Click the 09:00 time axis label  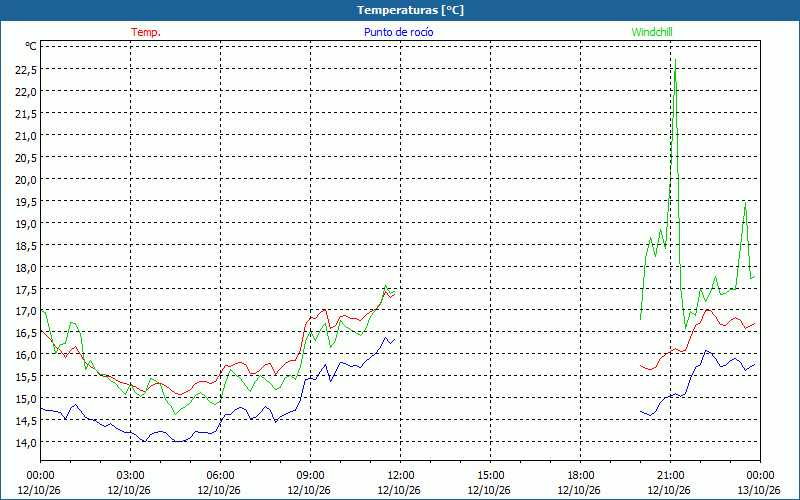310,476
